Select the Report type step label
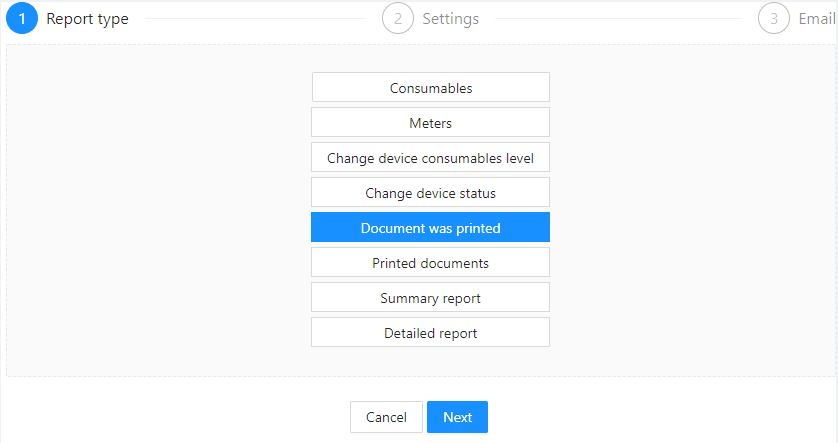The width and height of the screenshot is (838, 443). (x=87, y=19)
